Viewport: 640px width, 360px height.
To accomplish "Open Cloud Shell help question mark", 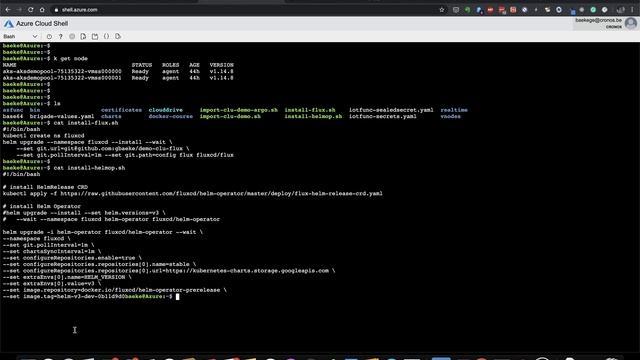I will tap(60, 36).
